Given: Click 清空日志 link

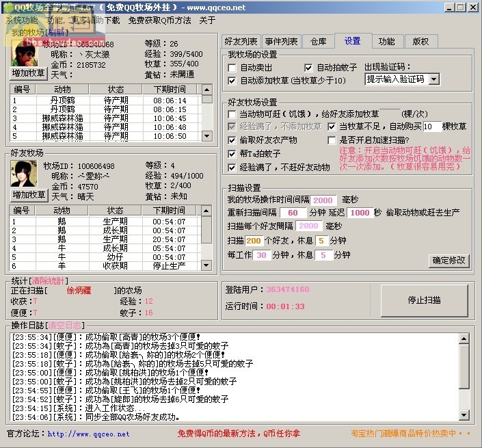Looking at the screenshot, I should [x=65, y=326].
